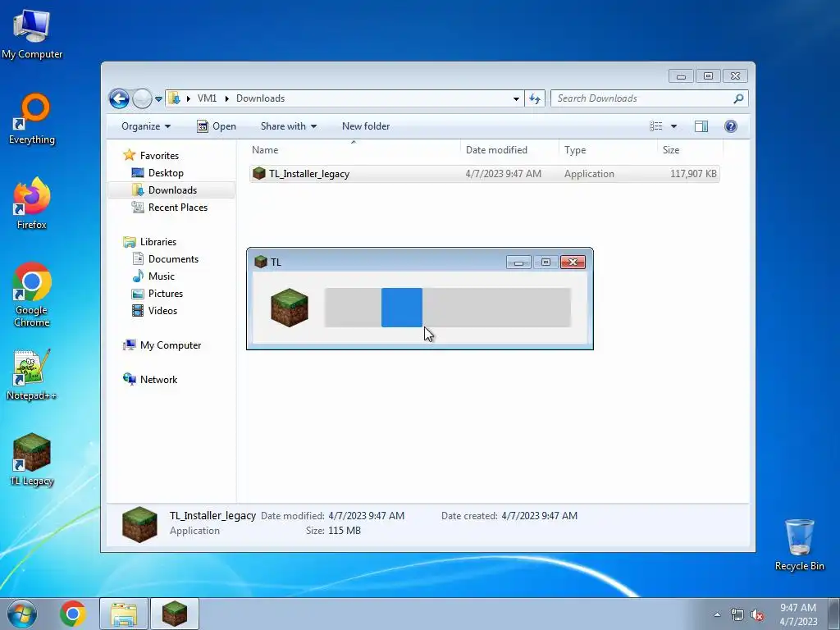Click the TL installer progress bar
Viewport: 840px width, 630px height.
[448, 308]
